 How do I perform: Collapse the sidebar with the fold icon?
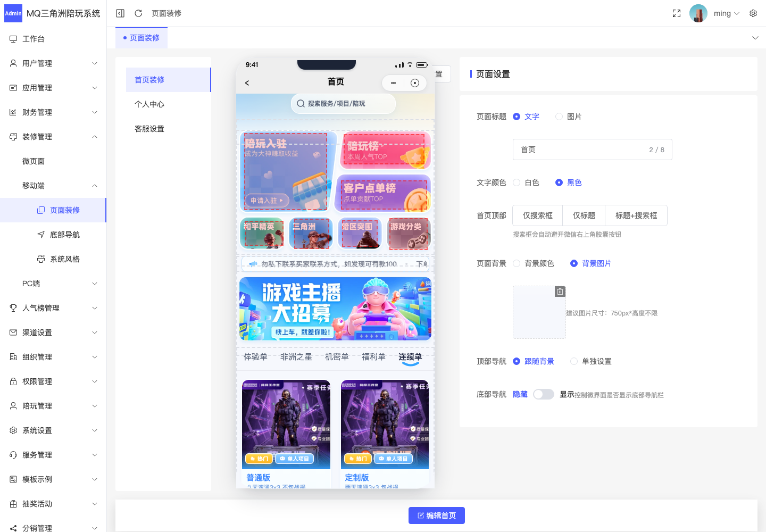tap(120, 13)
